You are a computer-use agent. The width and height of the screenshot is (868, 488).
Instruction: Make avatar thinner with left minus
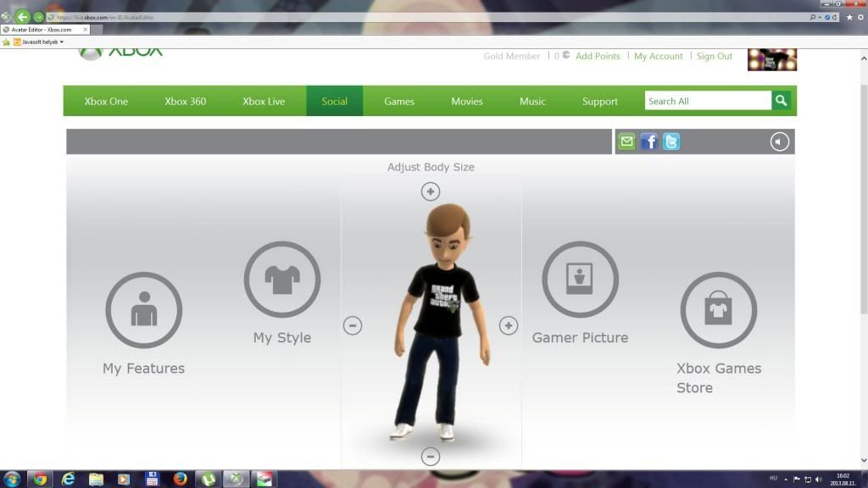click(x=353, y=325)
